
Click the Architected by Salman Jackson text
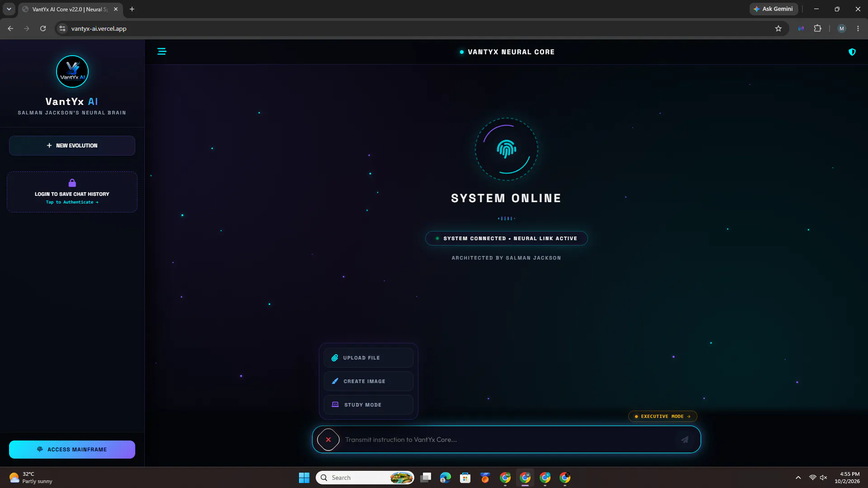click(506, 258)
